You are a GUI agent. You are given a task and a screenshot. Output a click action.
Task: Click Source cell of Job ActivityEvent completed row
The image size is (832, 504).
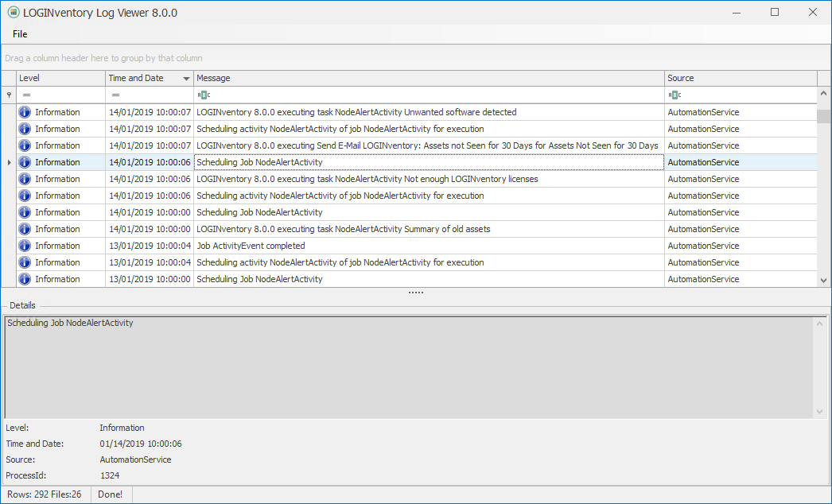tap(741, 246)
